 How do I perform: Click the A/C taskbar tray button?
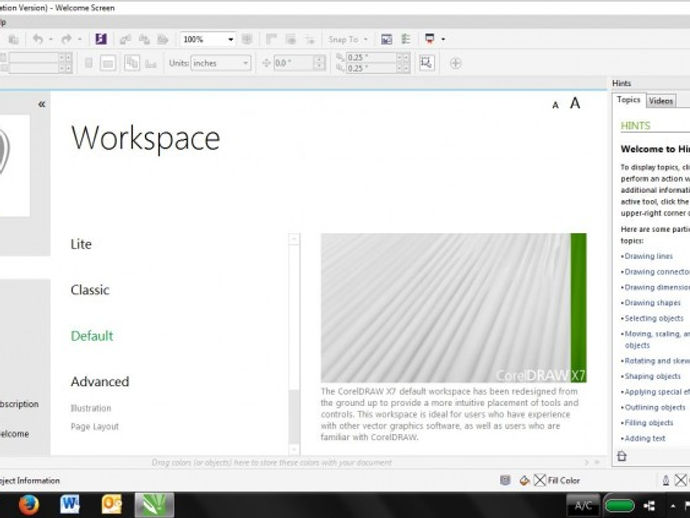583,506
